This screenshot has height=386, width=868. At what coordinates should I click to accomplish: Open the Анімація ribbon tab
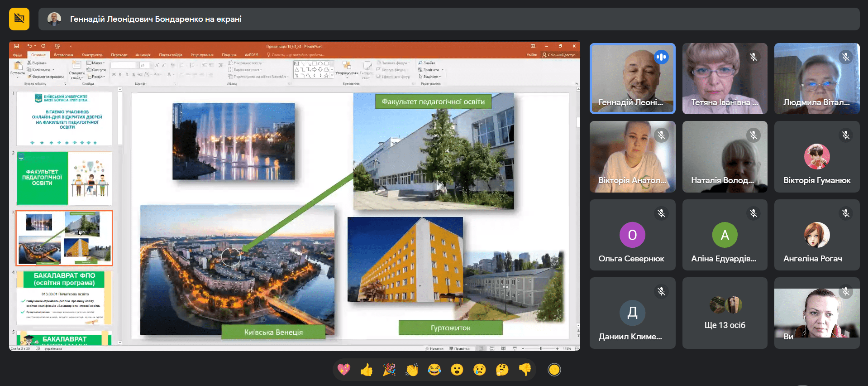143,55
